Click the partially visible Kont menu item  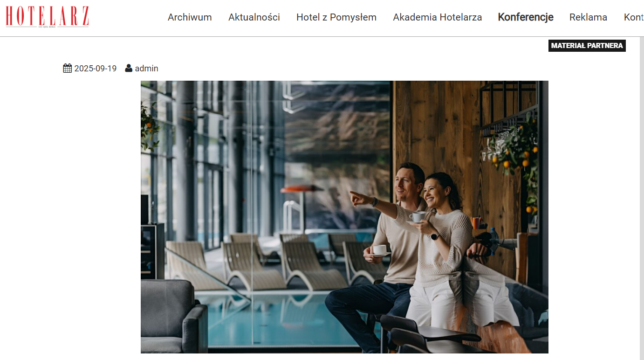[x=634, y=17]
